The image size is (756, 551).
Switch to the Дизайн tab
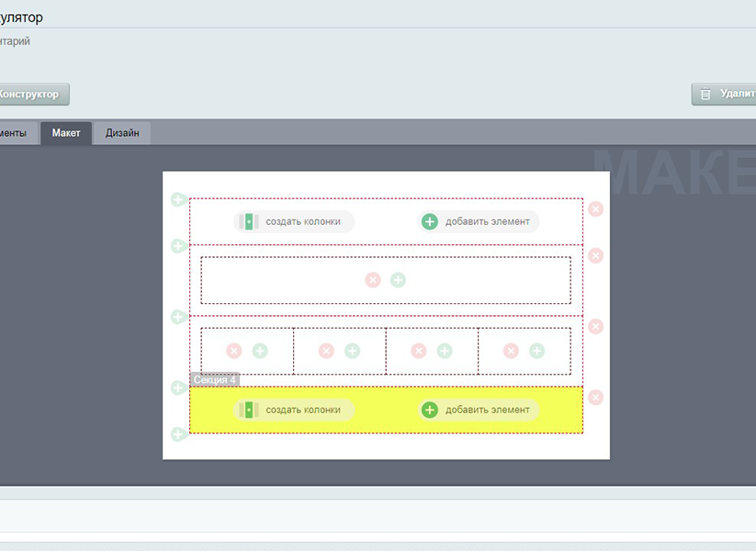point(122,133)
